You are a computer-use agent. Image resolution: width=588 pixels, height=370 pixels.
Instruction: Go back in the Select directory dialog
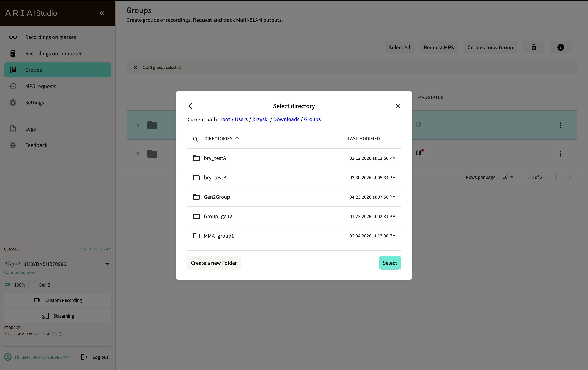pyautogui.click(x=190, y=106)
